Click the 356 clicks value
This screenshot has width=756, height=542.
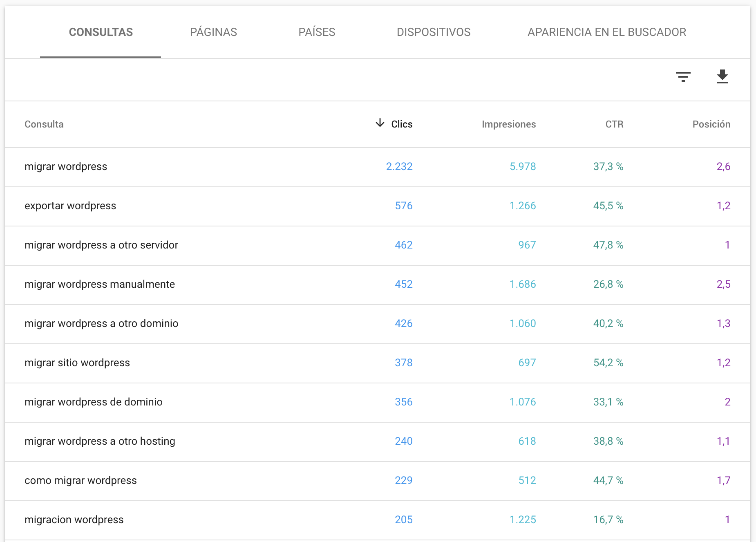pos(404,402)
